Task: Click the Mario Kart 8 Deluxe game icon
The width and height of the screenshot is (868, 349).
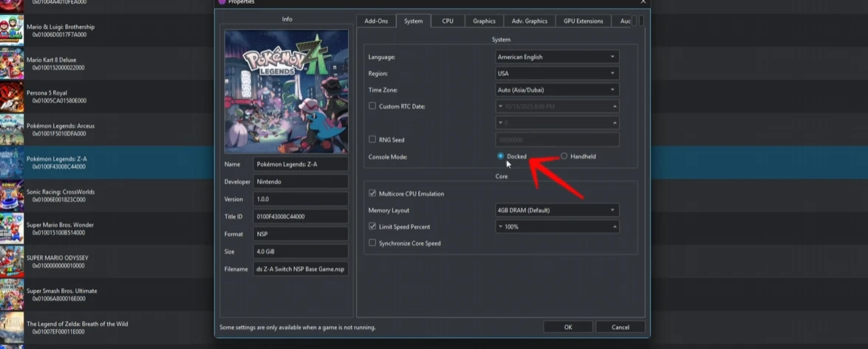Action: point(11,64)
